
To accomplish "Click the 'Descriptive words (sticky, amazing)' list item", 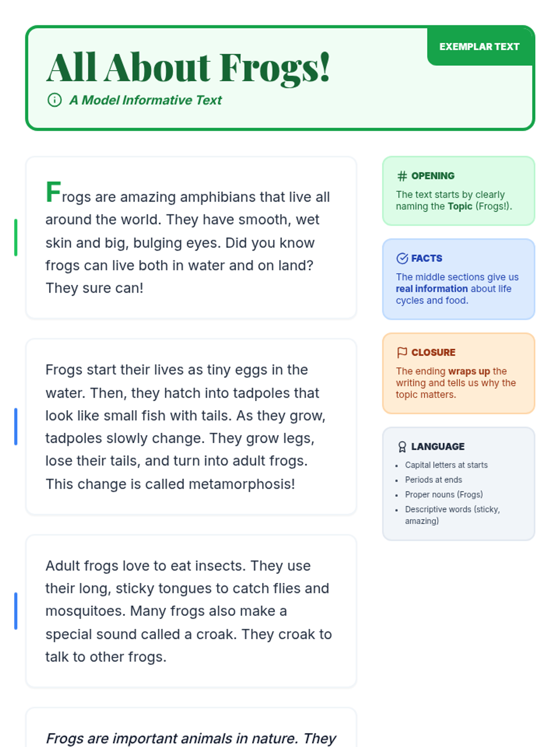I will pyautogui.click(x=452, y=515).
